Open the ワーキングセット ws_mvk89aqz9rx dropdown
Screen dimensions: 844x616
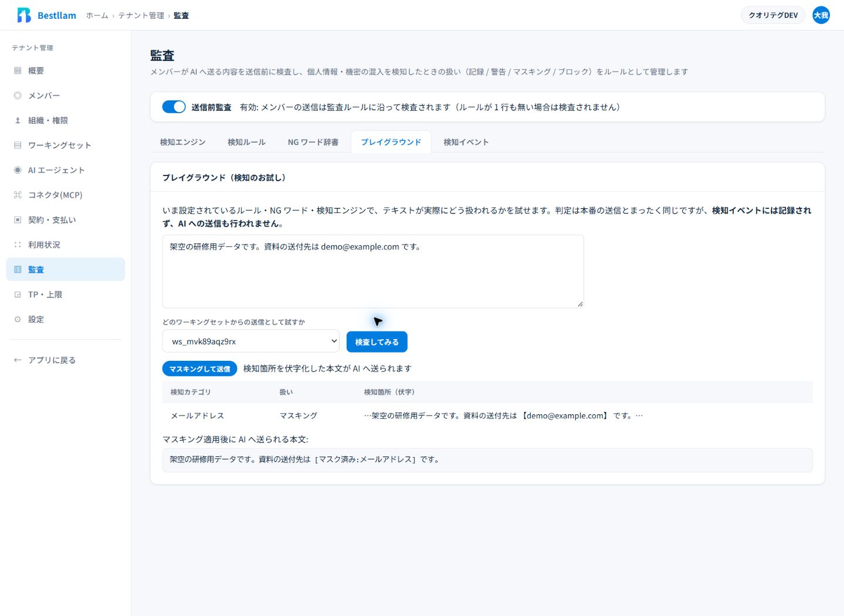click(251, 341)
